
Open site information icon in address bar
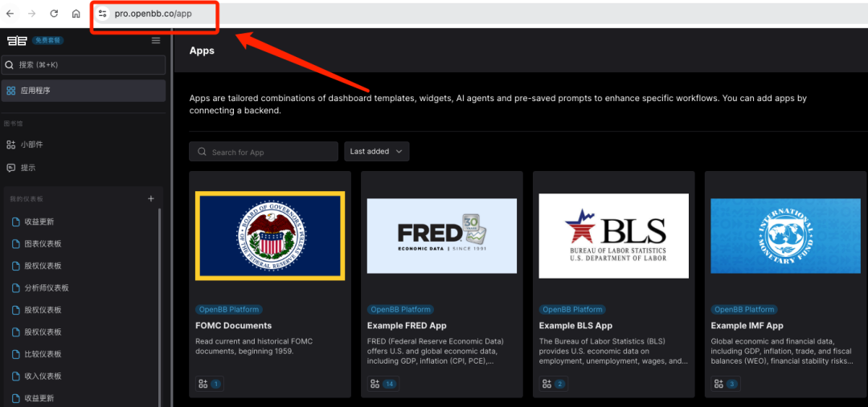(102, 14)
